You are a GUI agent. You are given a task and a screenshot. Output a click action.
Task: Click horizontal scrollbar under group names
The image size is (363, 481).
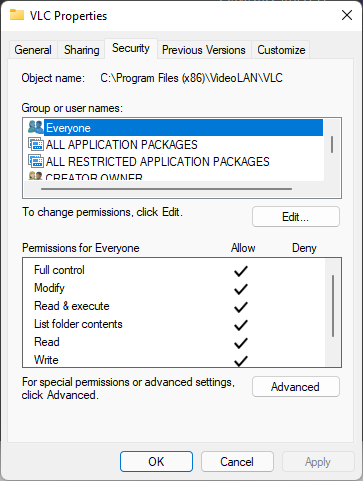tap(166, 189)
